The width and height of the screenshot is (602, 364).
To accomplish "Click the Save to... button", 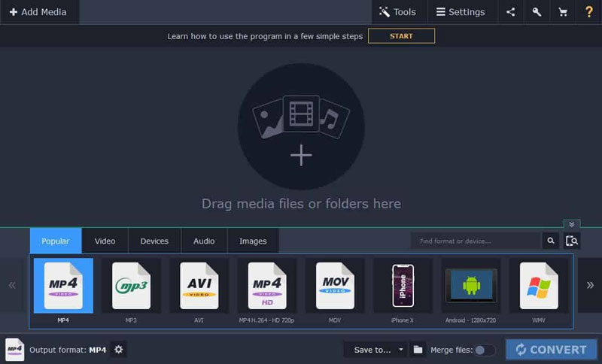I will point(372,350).
